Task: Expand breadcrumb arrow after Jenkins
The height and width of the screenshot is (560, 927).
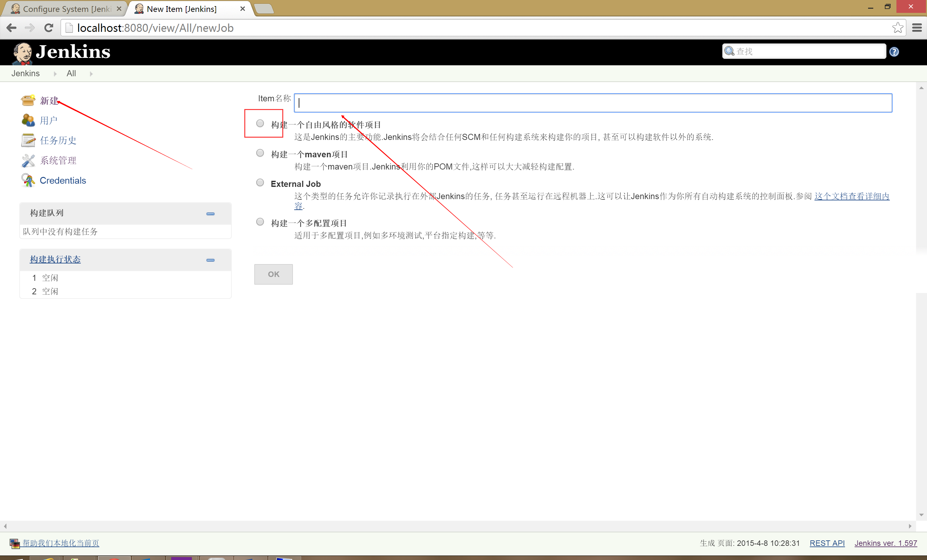Action: point(55,74)
